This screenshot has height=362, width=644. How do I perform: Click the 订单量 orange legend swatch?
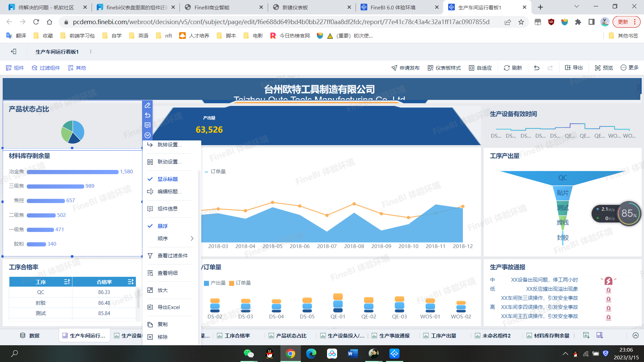[x=231, y=283]
